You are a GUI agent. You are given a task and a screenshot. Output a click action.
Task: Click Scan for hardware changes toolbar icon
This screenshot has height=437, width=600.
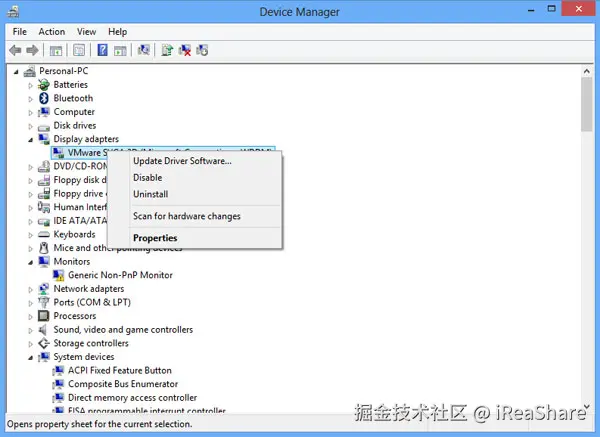143,50
